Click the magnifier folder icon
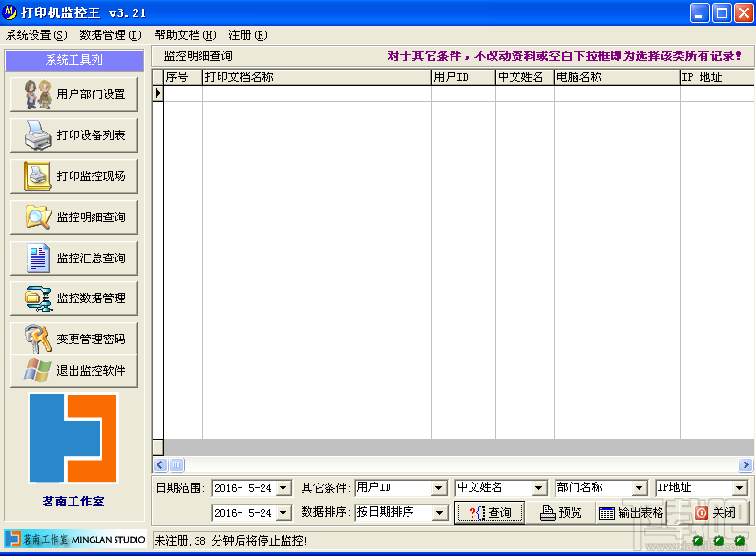The width and height of the screenshot is (756, 556). pyautogui.click(x=38, y=216)
